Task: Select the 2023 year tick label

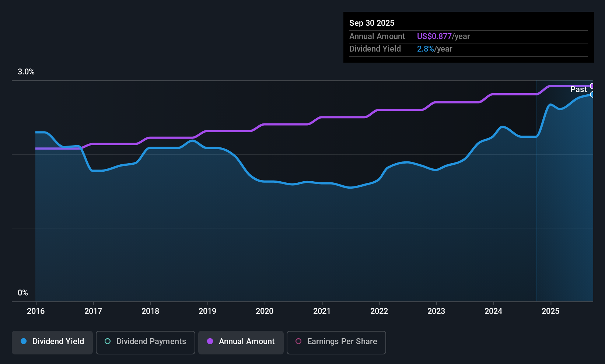Action: [x=436, y=311]
